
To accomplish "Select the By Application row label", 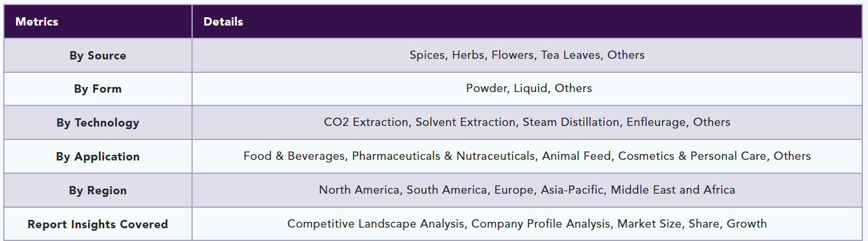I will tap(98, 157).
